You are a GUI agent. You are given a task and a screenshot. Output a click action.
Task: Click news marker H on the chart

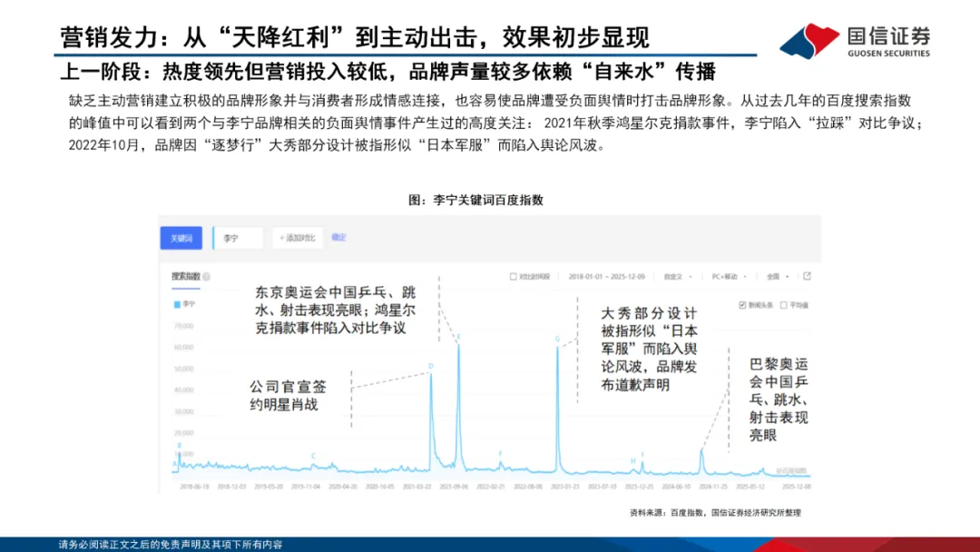tap(633, 460)
